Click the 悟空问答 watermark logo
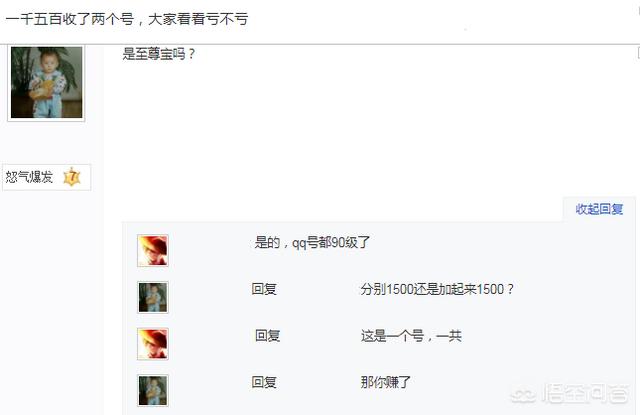 (570, 393)
